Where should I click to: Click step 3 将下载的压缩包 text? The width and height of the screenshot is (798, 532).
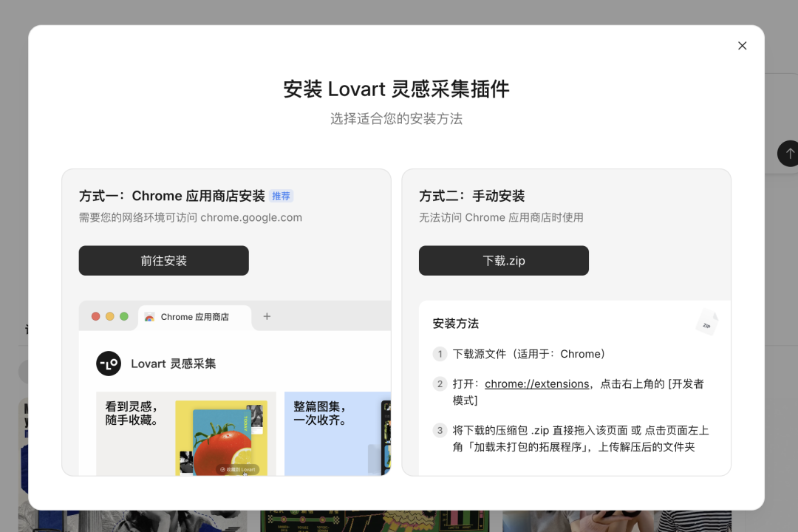581,439
